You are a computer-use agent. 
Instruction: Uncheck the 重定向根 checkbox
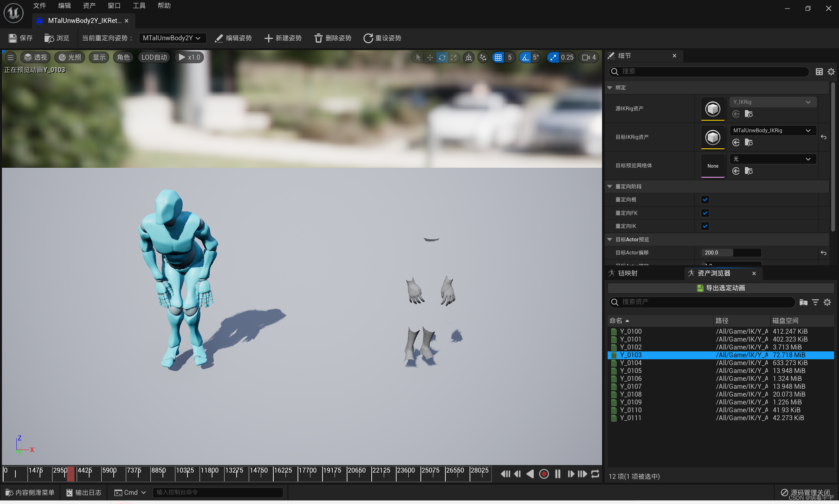tap(705, 200)
